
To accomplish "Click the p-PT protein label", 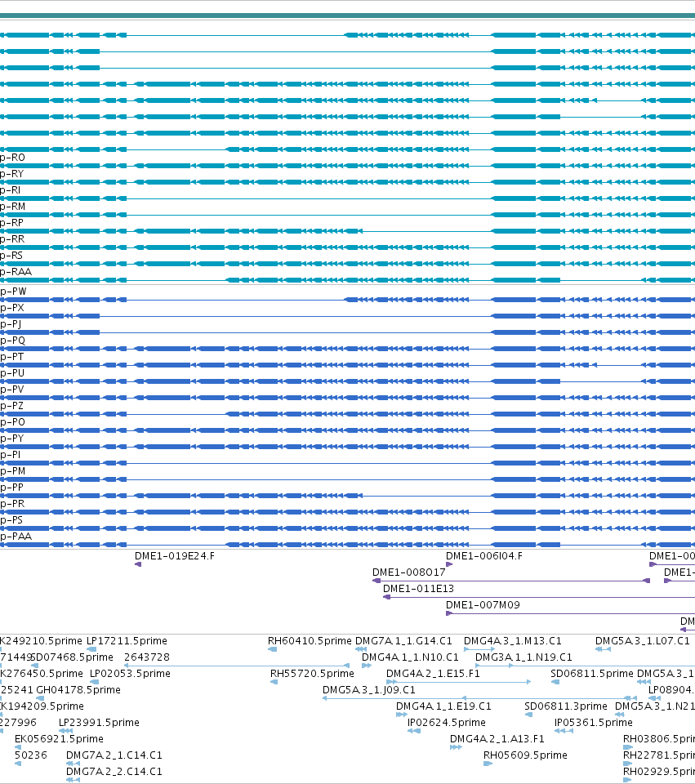I will click(x=12, y=357).
